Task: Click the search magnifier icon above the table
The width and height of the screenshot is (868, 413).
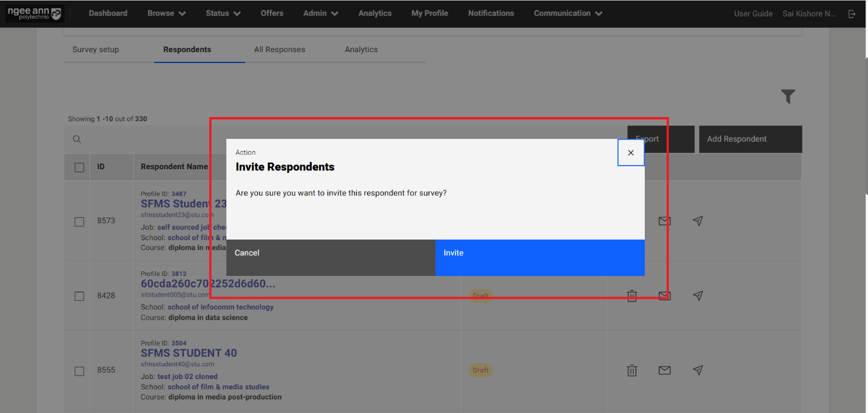Action: (77, 139)
